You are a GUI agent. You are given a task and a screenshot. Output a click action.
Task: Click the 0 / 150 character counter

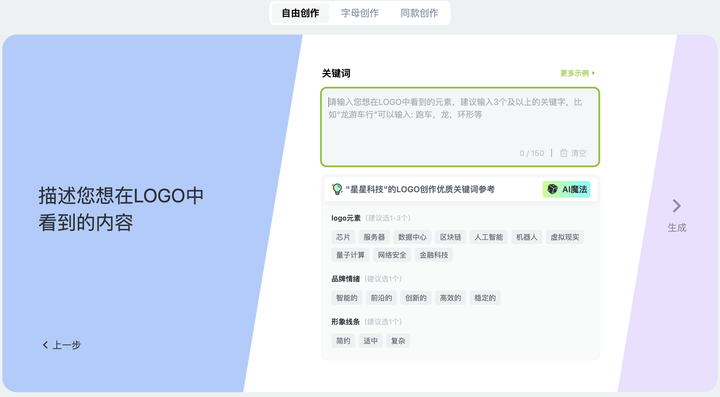click(532, 153)
